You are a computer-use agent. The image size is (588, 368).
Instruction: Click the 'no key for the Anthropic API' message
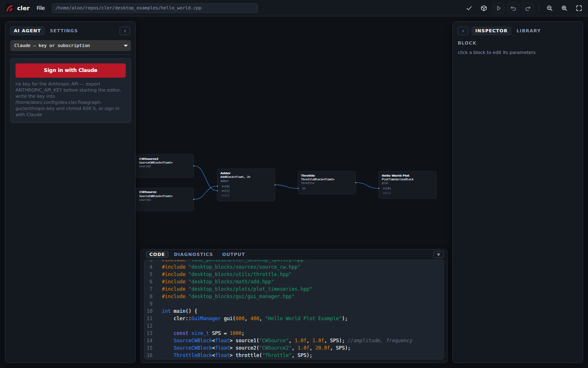[69, 99]
